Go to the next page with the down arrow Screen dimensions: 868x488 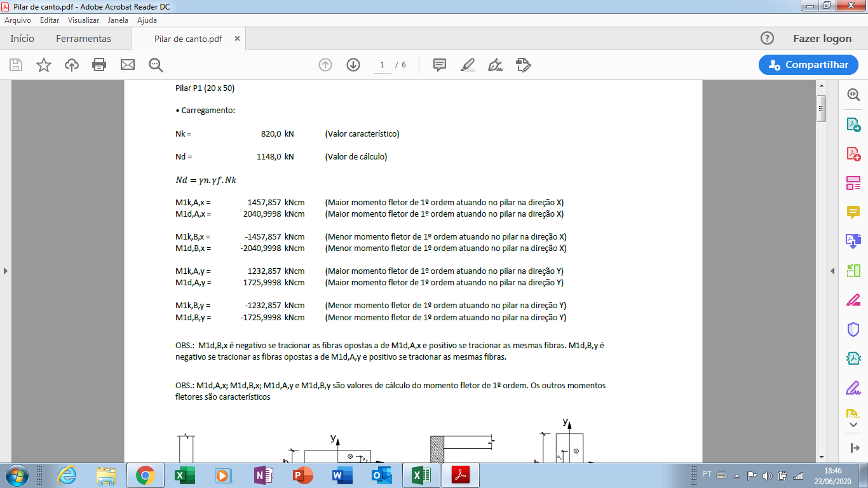tap(353, 65)
